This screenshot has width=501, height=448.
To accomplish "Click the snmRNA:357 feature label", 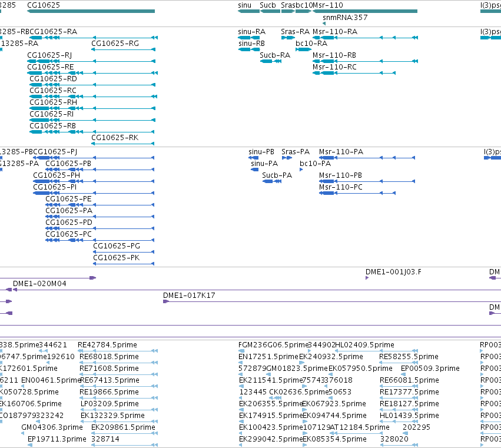I will (x=345, y=17).
